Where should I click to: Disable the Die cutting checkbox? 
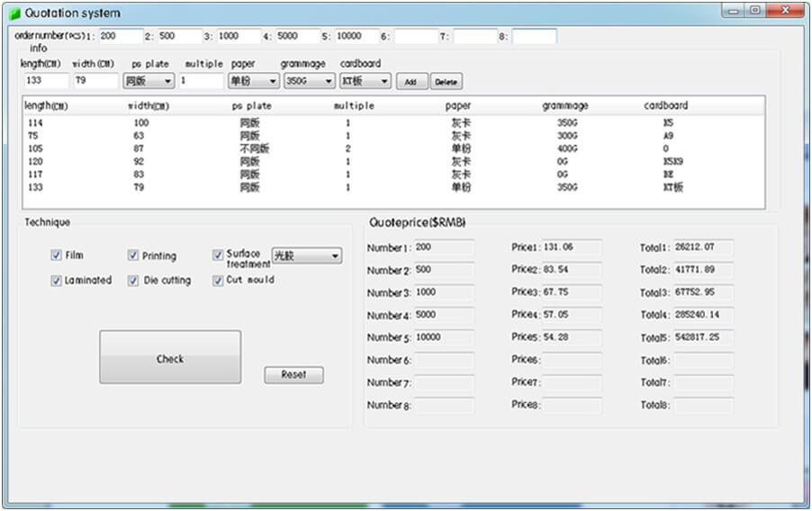[x=133, y=280]
